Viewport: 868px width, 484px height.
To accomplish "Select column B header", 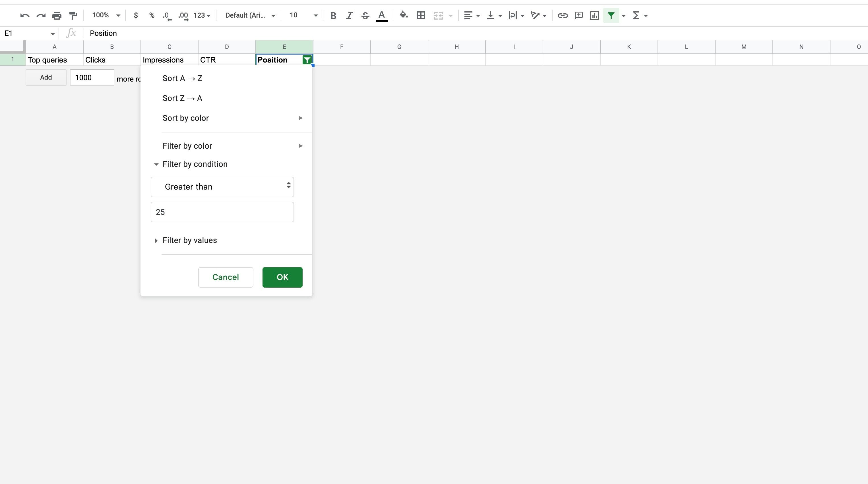I will tap(112, 47).
